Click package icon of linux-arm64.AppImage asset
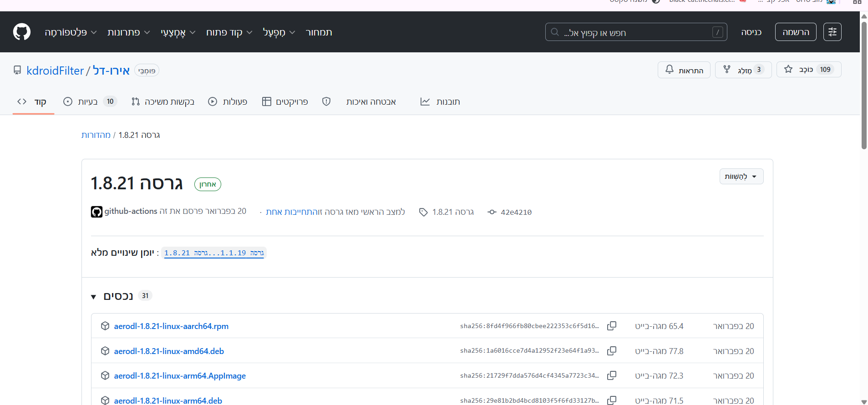The image size is (868, 405). click(105, 375)
